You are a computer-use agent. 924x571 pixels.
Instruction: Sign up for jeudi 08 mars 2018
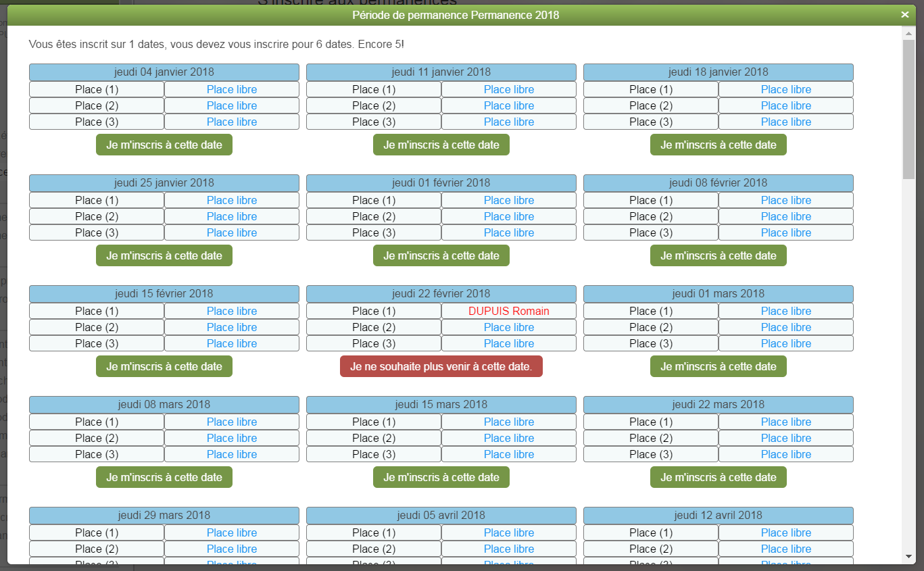tap(164, 477)
